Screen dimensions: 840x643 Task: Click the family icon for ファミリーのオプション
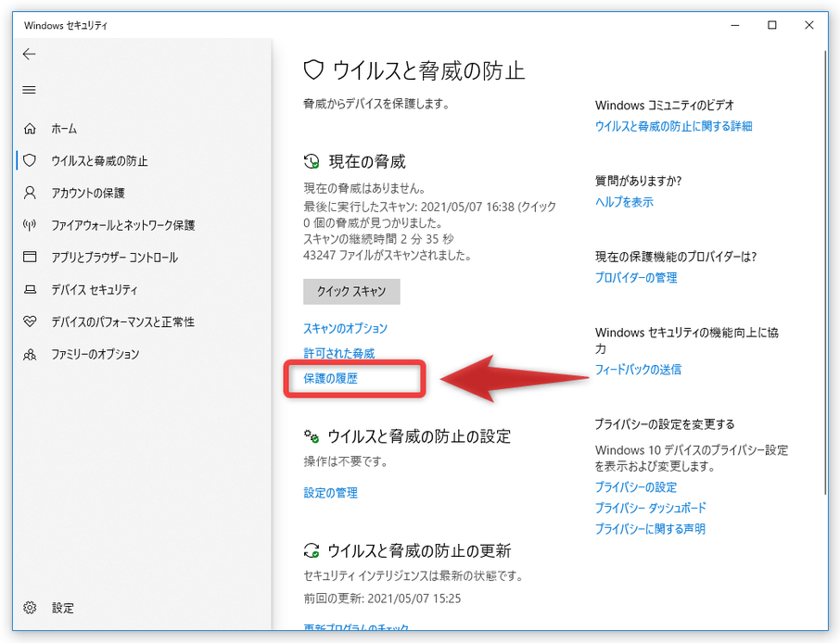(30, 355)
